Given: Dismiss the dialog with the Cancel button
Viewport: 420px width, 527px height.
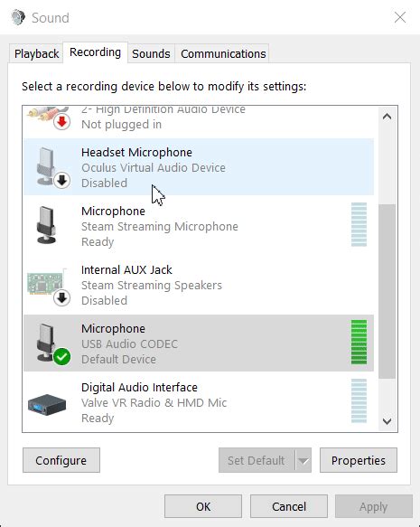Looking at the screenshot, I should tap(289, 506).
